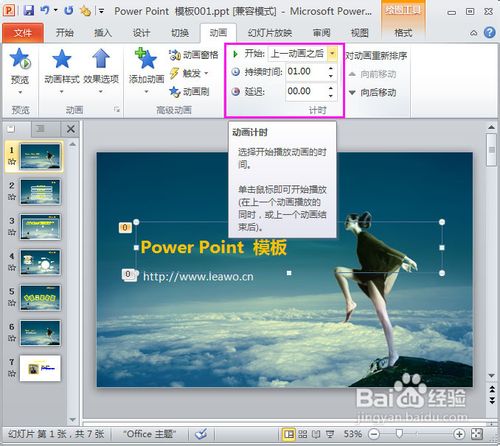The width and height of the screenshot is (500, 446).
Task: Click the Save icon in quick access toolbar
Action: (x=29, y=11)
